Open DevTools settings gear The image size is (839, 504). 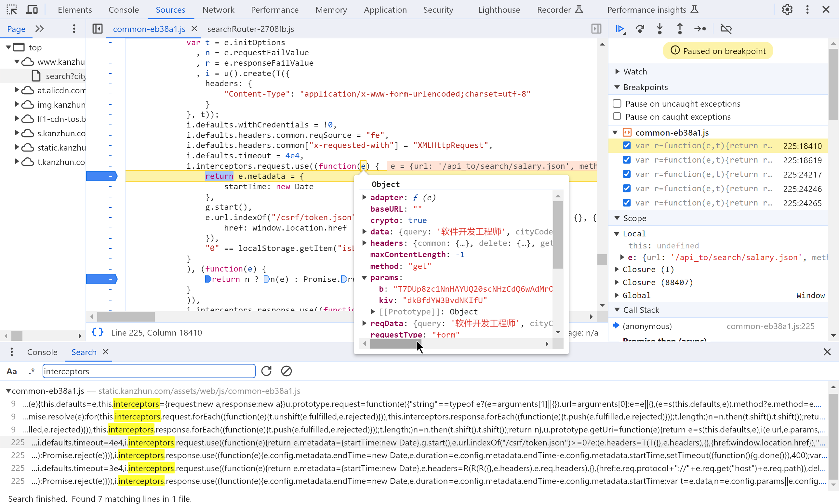tap(787, 9)
